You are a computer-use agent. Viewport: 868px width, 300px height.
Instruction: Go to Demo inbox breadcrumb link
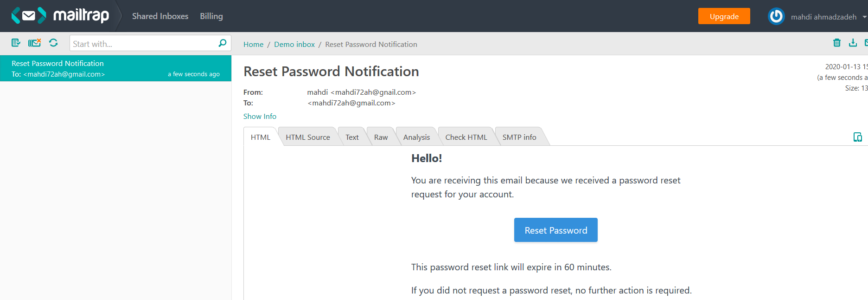[x=294, y=44]
